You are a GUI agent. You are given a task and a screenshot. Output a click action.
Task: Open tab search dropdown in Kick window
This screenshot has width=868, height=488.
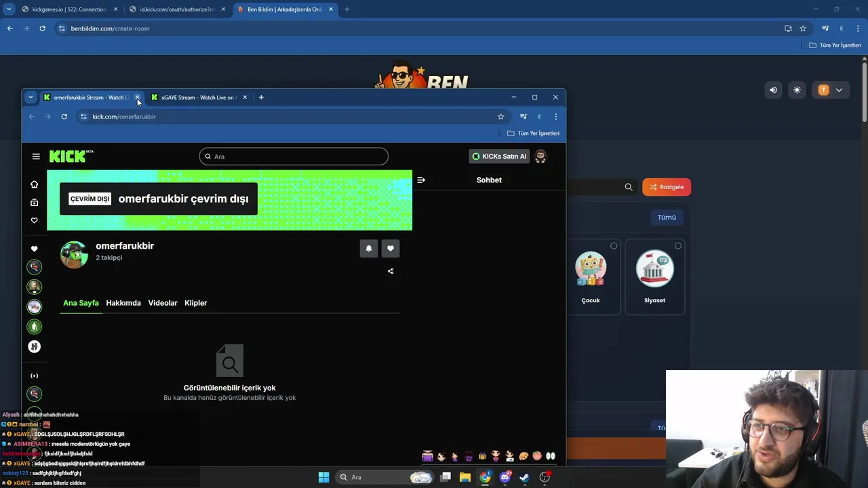tap(31, 98)
